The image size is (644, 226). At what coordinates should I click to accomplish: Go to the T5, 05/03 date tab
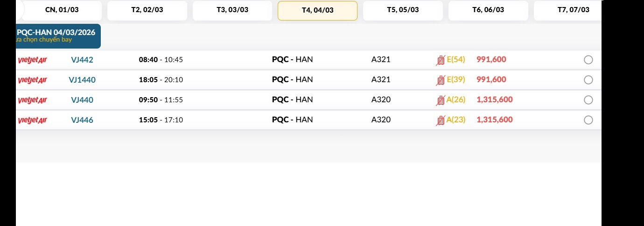point(403,10)
